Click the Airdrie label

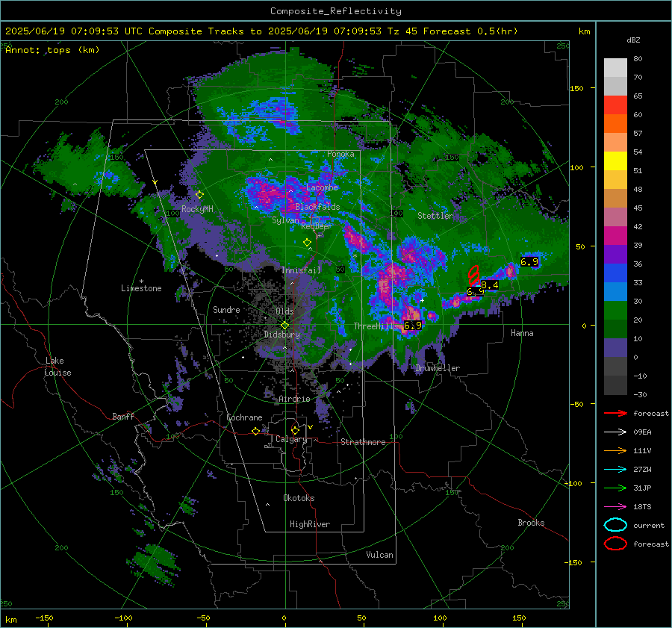click(x=294, y=399)
